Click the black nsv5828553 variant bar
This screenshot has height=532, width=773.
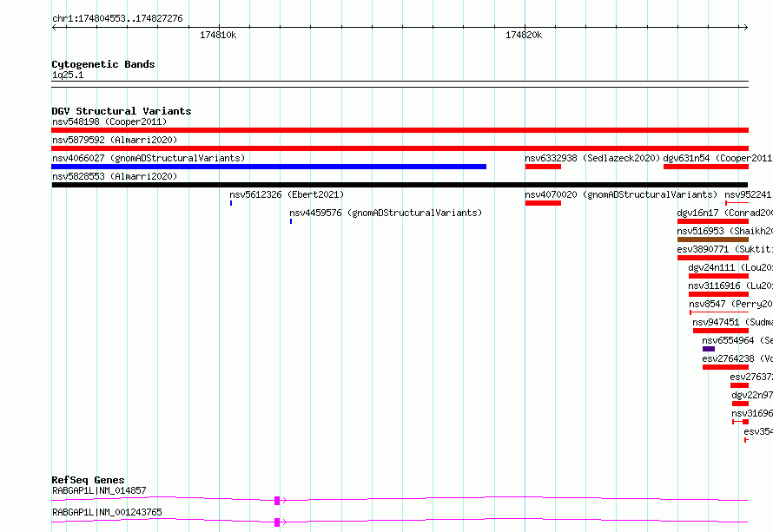pos(400,185)
